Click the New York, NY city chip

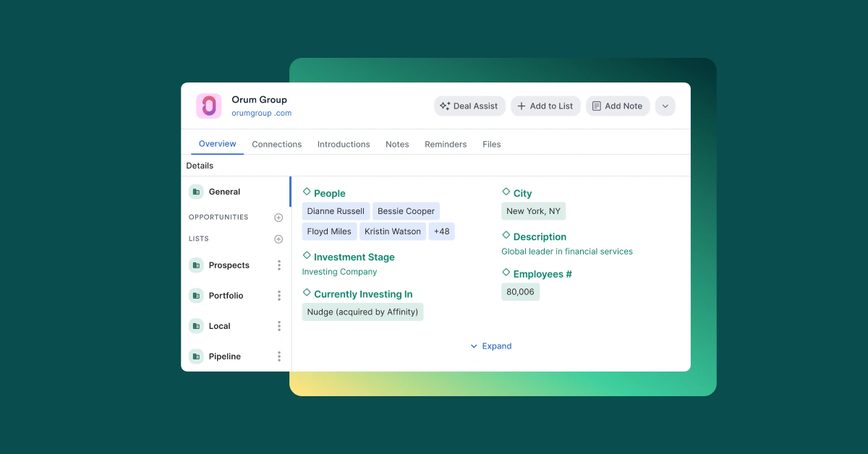[533, 211]
